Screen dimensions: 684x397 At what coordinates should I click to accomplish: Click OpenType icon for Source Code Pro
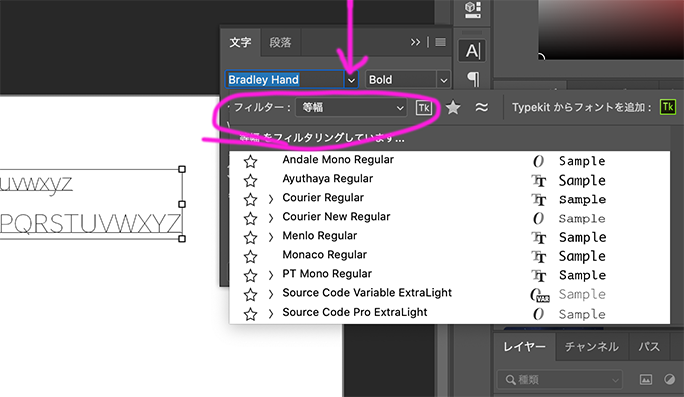(x=538, y=314)
